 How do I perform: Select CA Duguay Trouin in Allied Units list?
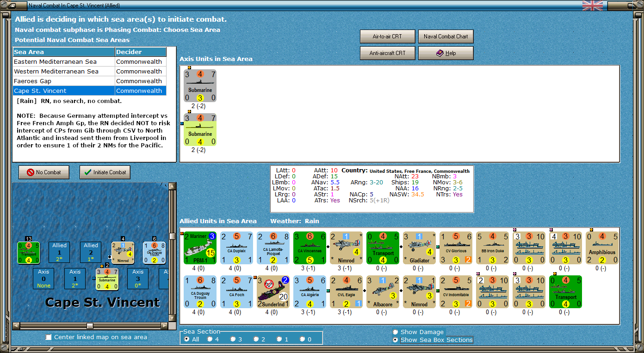200,292
